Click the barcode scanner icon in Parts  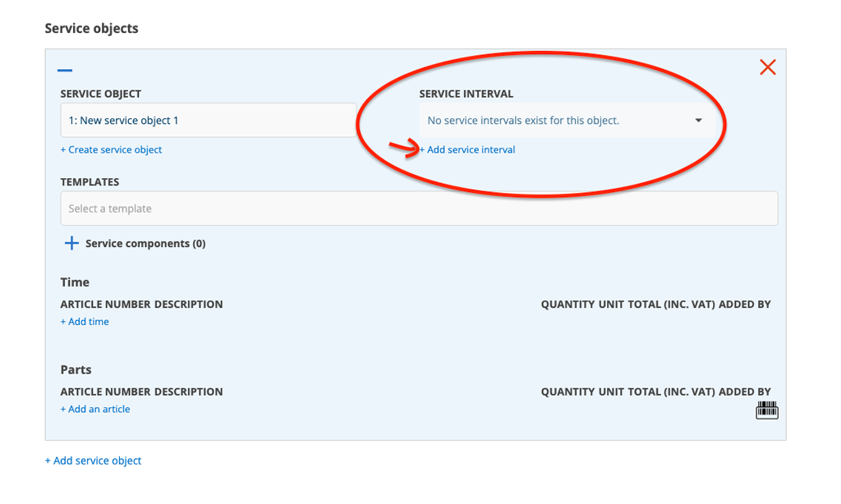tap(766, 410)
